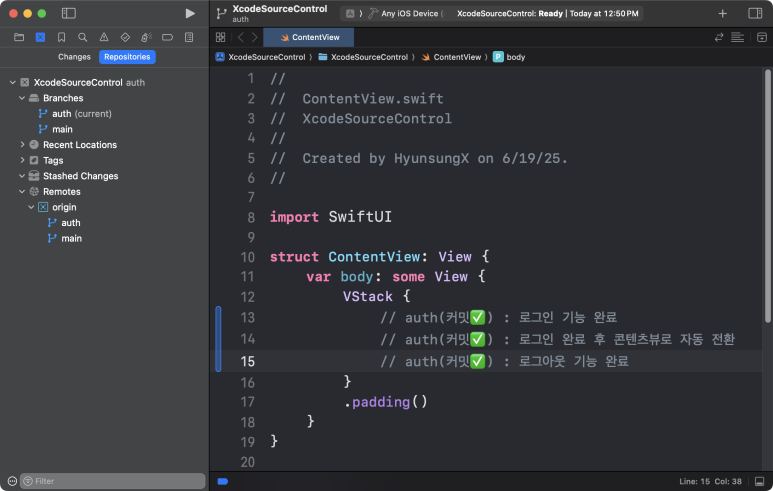Click the activity status XcodeSourceControl: Ready
This screenshot has width=773, height=491.
[547, 14]
